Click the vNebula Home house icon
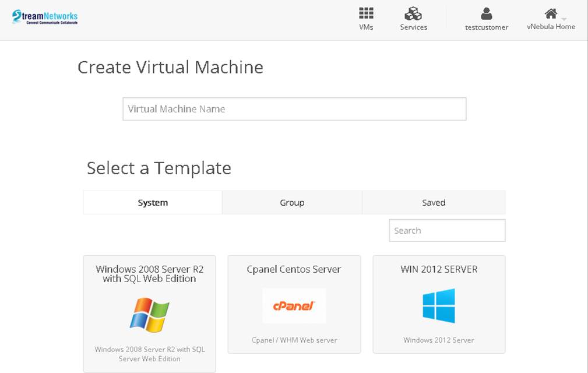 tap(550, 13)
